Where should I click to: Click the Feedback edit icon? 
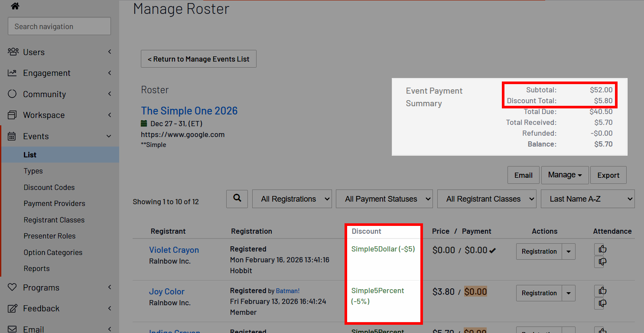pos(13,308)
